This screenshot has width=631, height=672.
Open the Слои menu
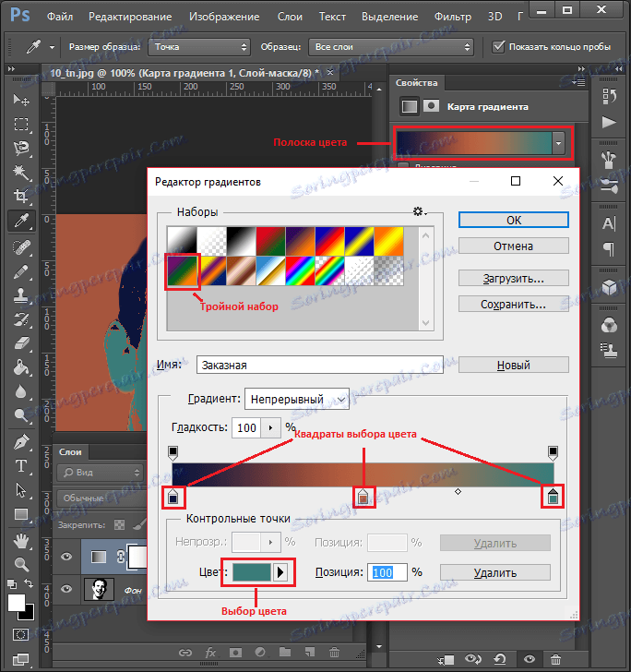point(290,17)
